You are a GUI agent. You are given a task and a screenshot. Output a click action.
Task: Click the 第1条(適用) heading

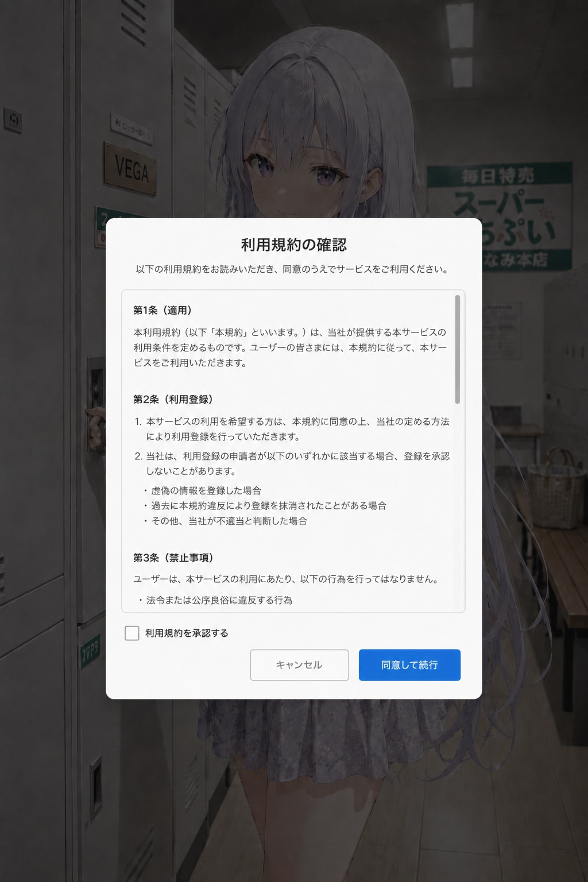click(163, 310)
